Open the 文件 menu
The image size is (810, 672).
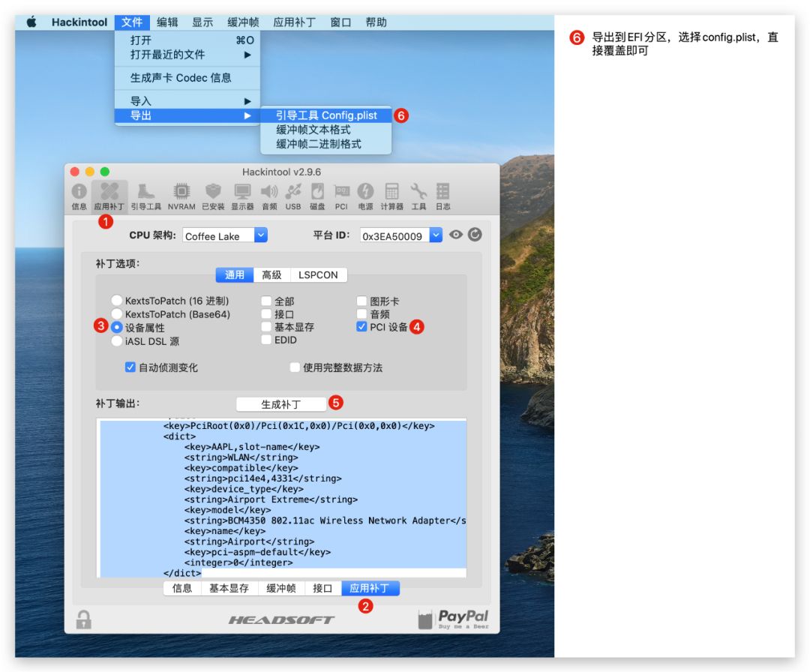tap(132, 22)
